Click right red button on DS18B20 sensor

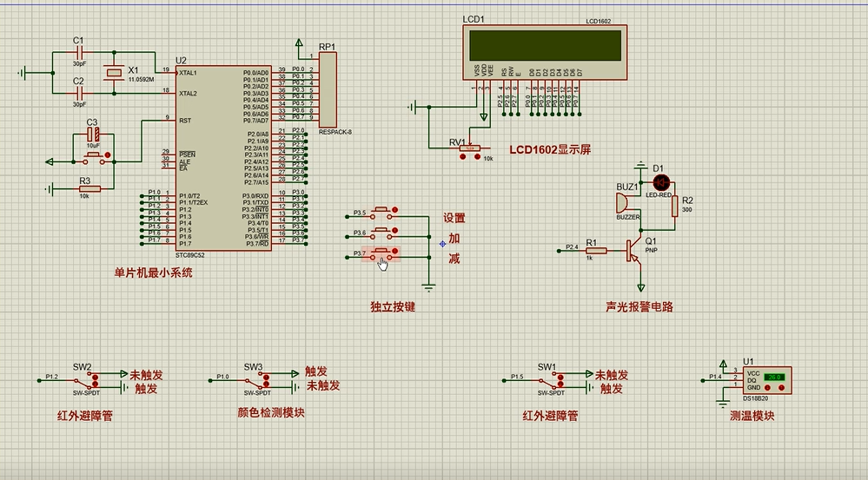tap(779, 387)
